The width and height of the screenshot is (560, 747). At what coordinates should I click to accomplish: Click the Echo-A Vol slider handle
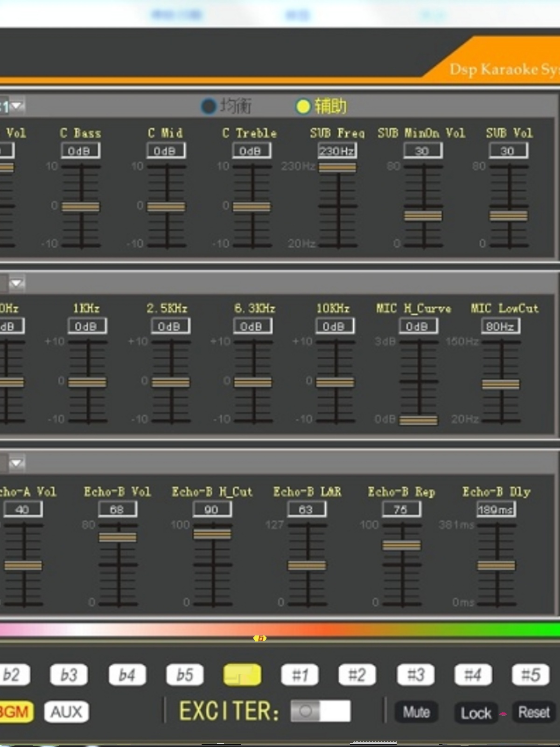(x=23, y=566)
